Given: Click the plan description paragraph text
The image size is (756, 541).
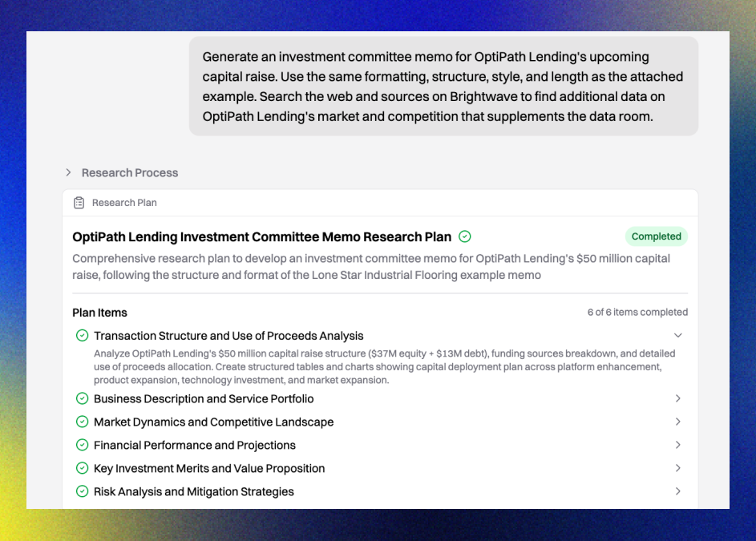Looking at the screenshot, I should point(371,267).
